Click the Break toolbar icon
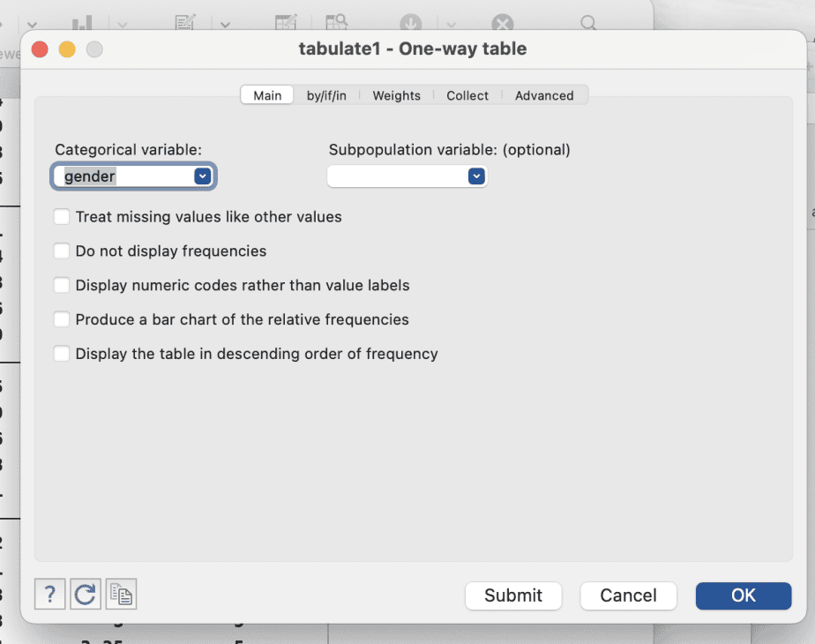The image size is (815, 644). 502,24
